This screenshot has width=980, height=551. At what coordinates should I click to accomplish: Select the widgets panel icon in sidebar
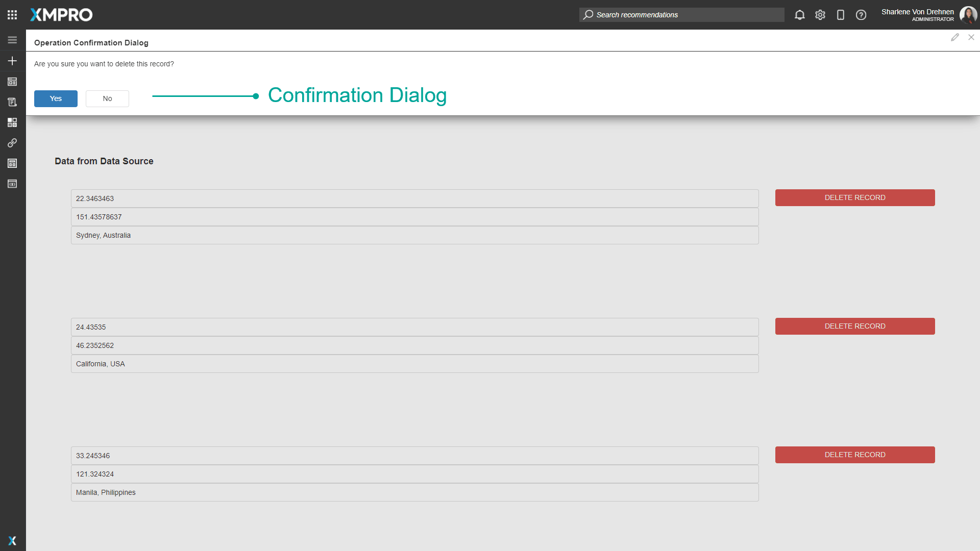tap(12, 122)
